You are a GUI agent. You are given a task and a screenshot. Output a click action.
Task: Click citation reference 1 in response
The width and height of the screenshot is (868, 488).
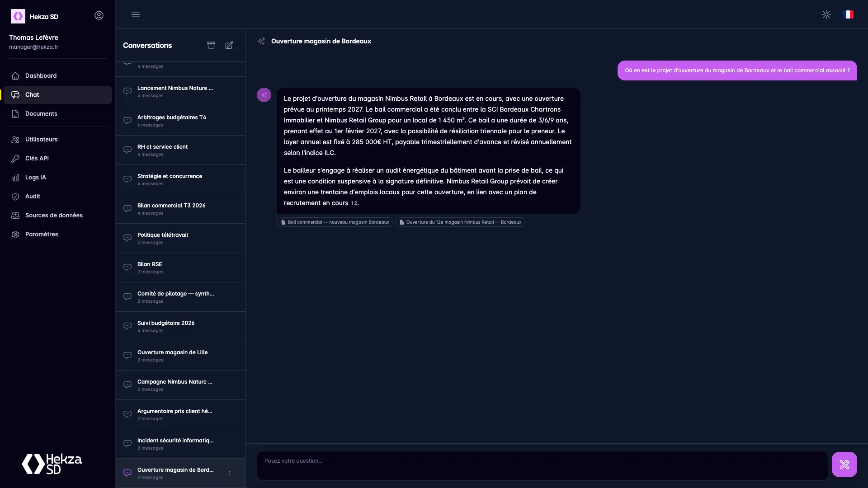point(352,203)
